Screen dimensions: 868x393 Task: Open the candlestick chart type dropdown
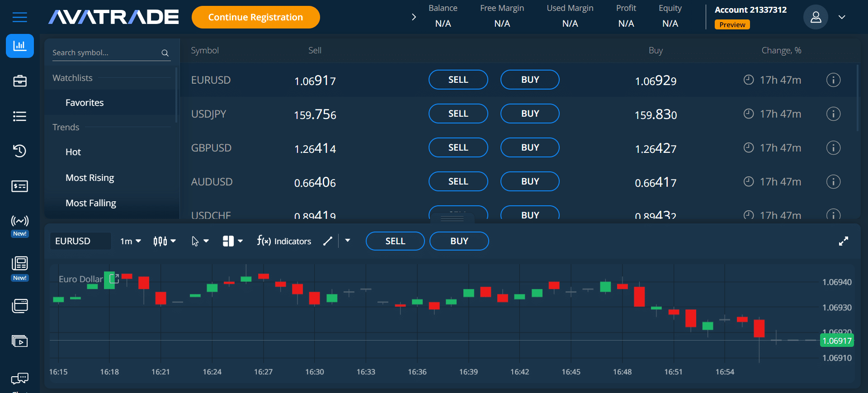165,241
